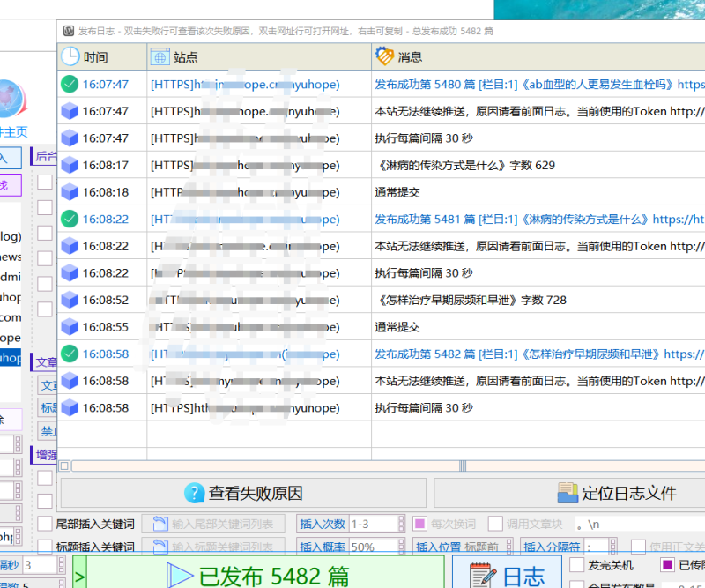Toggle the pink 每次换词 checkbox
This screenshot has height=588, width=705.
tap(419, 524)
